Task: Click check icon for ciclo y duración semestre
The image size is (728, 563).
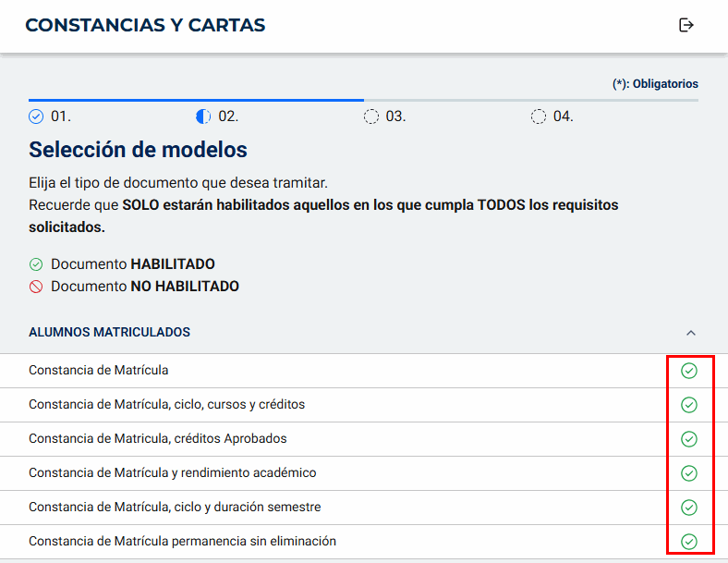Action: point(688,508)
